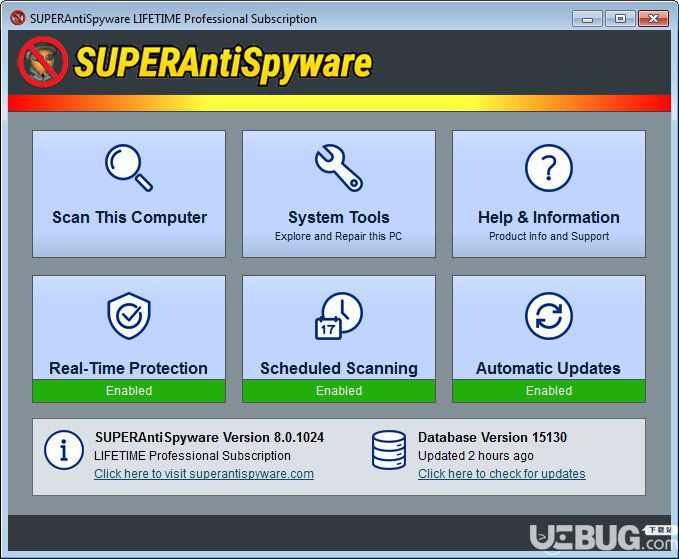Click the magnifying glass Scan icon
Image resolution: width=679 pixels, height=559 pixels.
[x=129, y=168]
